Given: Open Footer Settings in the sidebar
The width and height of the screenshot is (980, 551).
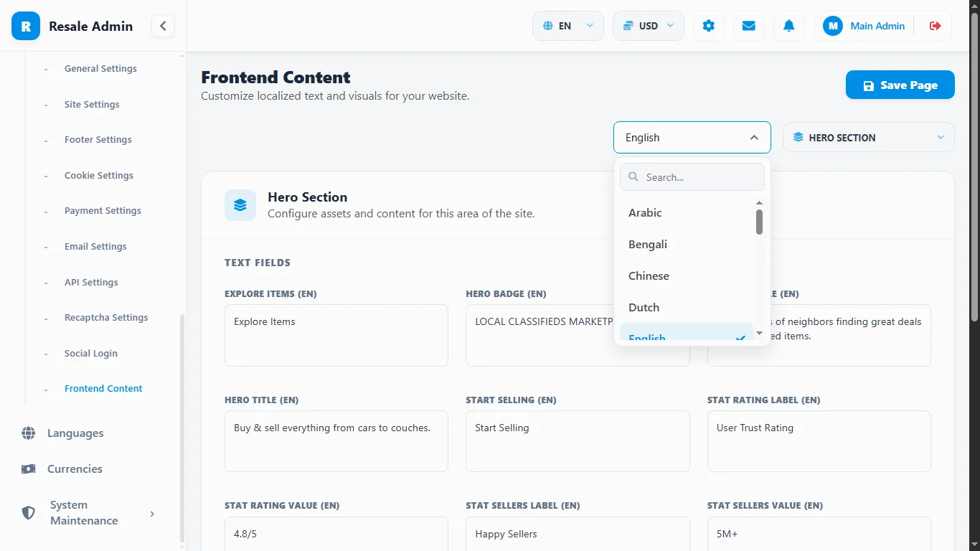Looking at the screenshot, I should point(98,140).
